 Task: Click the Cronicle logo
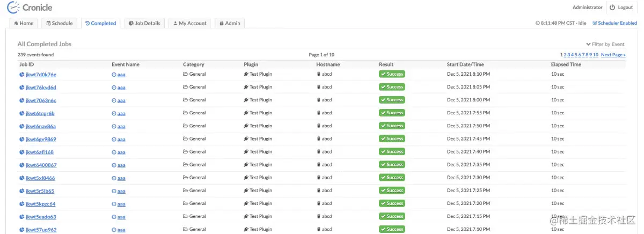(x=30, y=8)
